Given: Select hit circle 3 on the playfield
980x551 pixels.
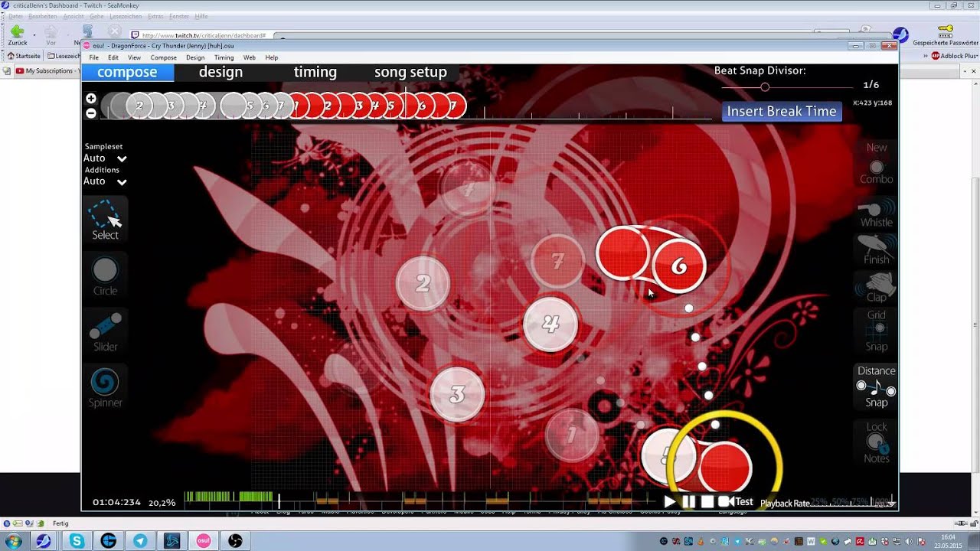Looking at the screenshot, I should click(457, 394).
